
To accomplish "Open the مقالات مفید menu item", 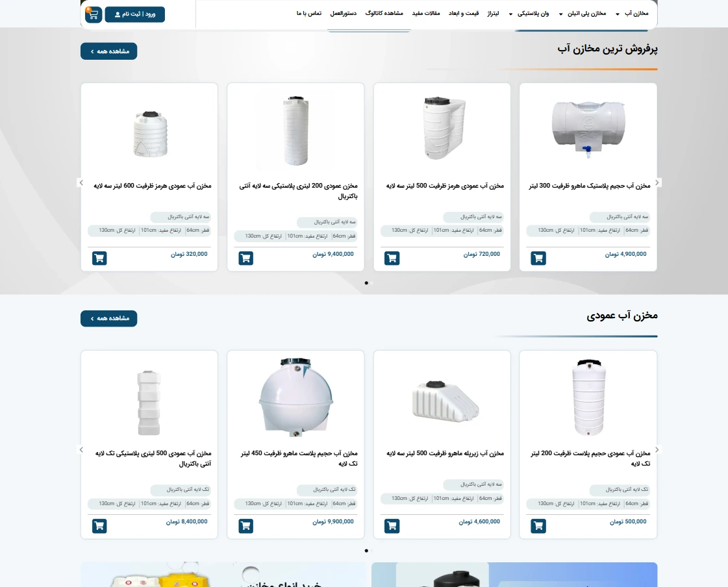I will [x=426, y=14].
